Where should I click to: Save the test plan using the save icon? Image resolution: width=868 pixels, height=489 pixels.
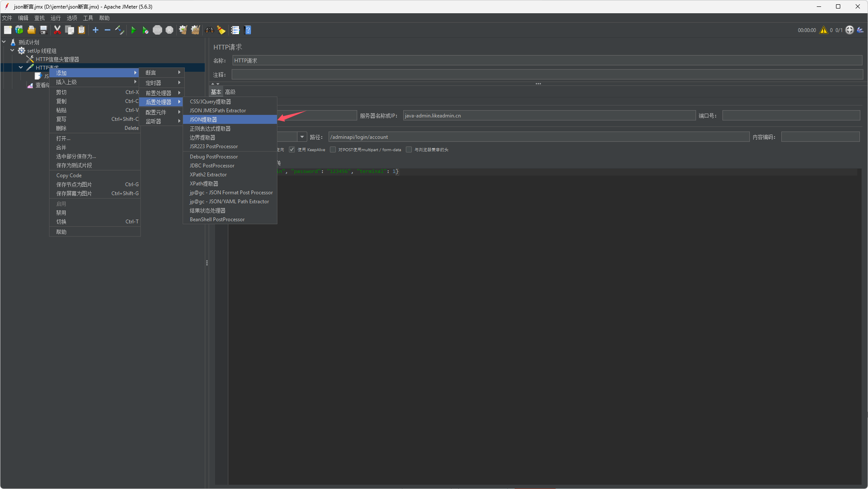43,30
